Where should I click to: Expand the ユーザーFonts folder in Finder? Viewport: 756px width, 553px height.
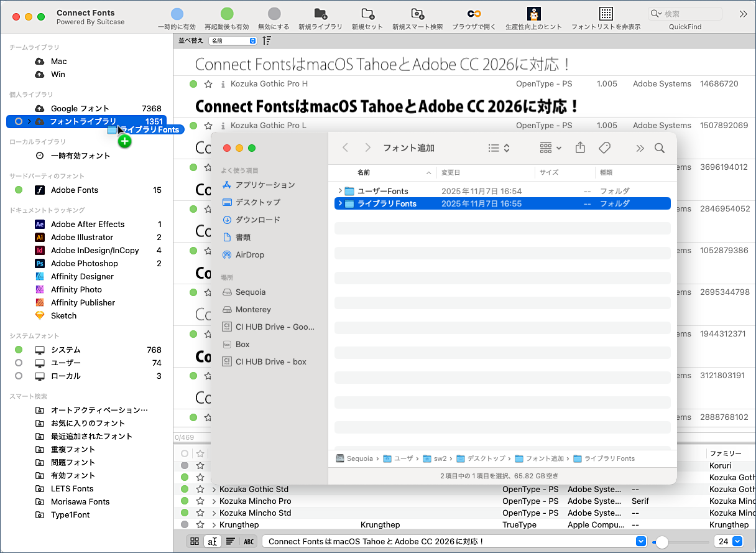pyautogui.click(x=340, y=191)
